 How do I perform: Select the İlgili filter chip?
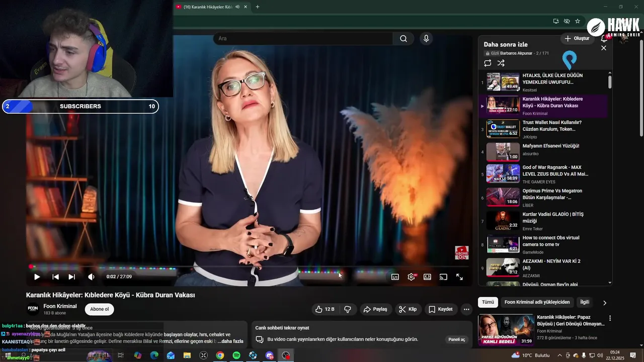click(585, 302)
